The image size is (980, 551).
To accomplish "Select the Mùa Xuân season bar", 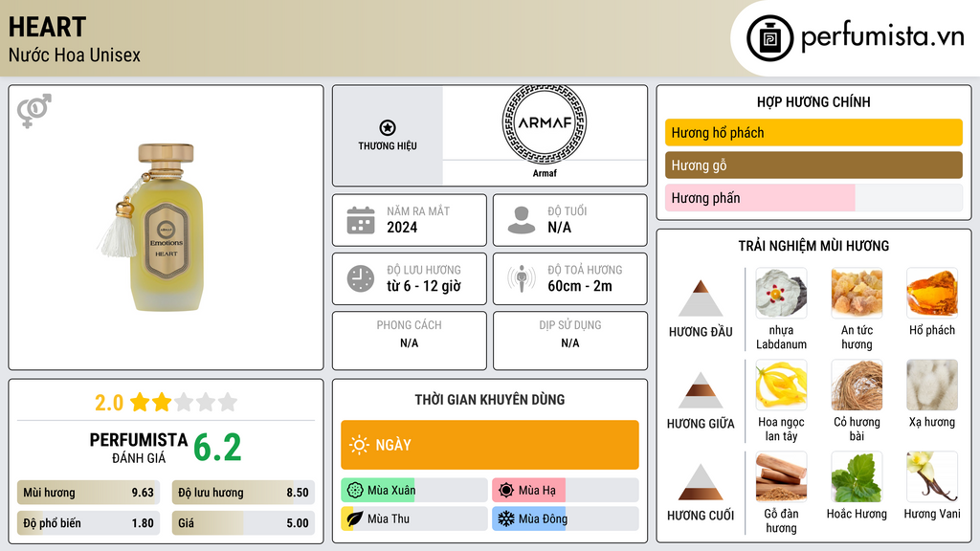I will [413, 491].
